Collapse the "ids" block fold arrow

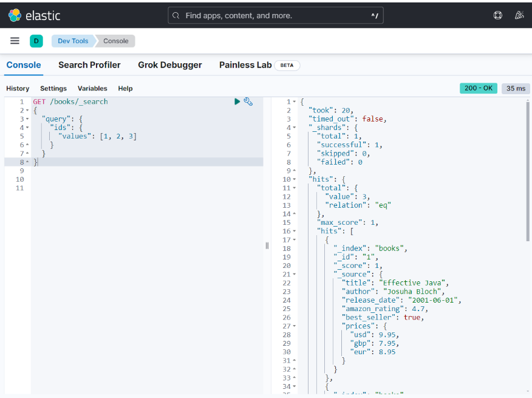click(x=27, y=128)
